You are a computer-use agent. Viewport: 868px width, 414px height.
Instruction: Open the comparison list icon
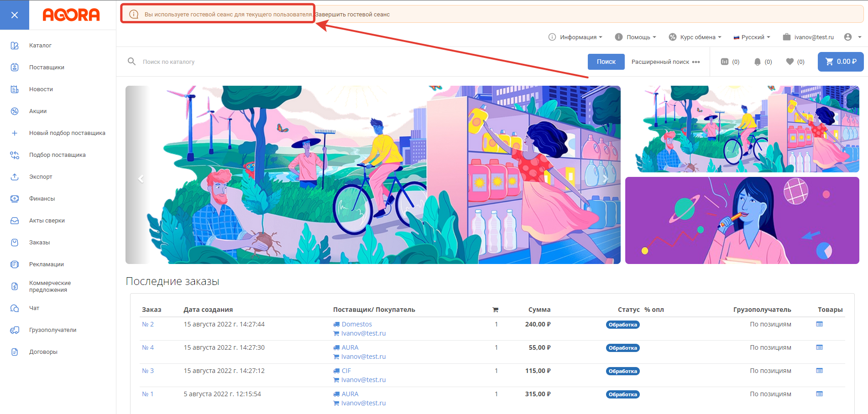click(725, 62)
